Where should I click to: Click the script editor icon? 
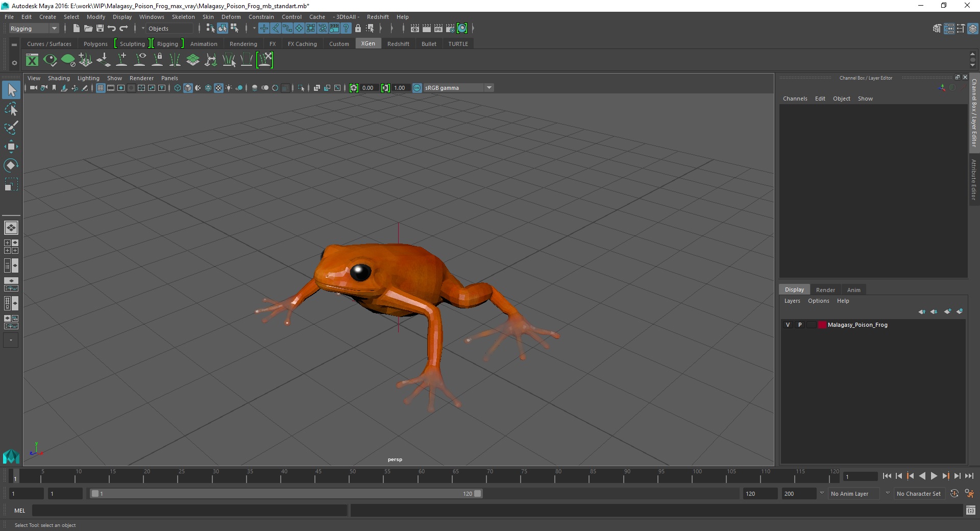pos(971,510)
